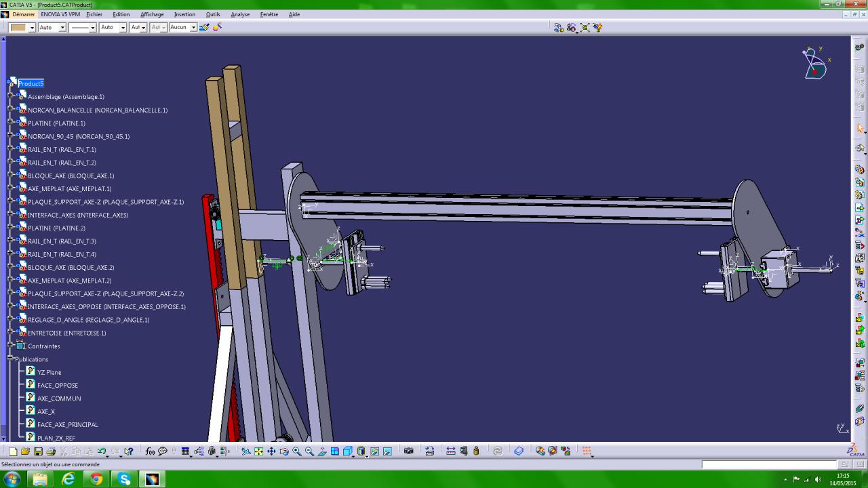868x488 pixels.
Task: Open the Analyse menu
Action: tap(240, 14)
